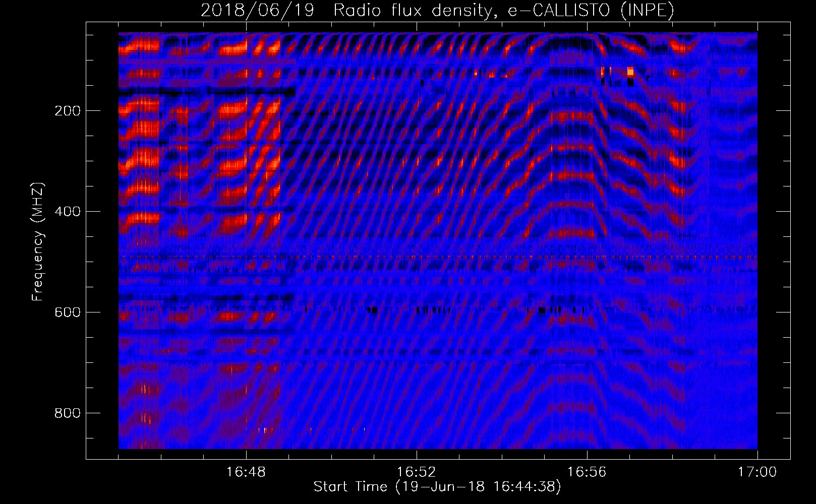816x504 pixels.
Task: Click the 200 frequency tick label
Action: pos(68,111)
